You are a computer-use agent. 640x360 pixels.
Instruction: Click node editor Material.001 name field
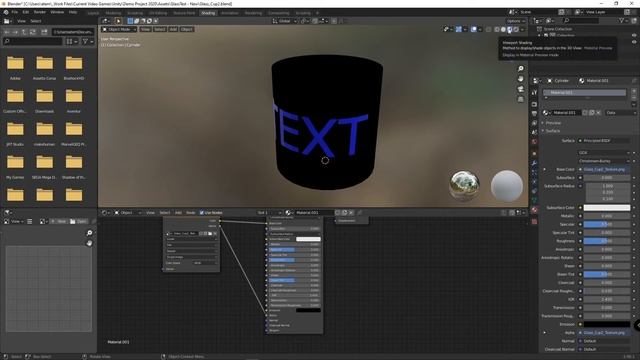313,213
